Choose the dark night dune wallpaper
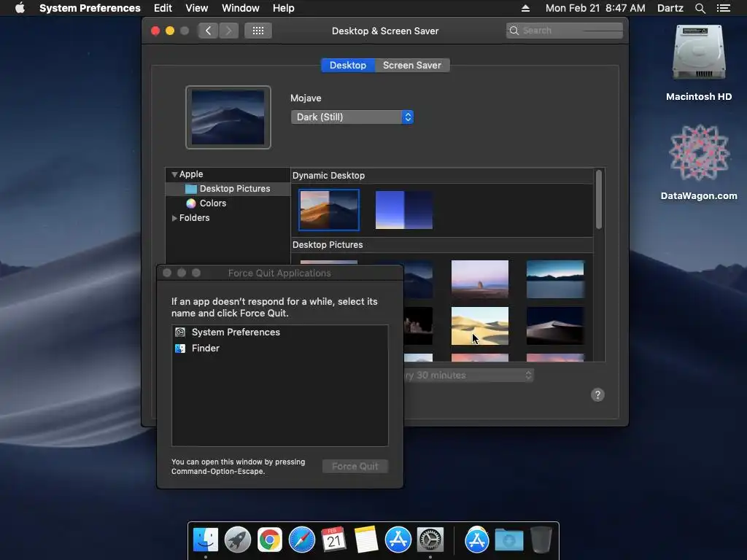 tap(555, 326)
